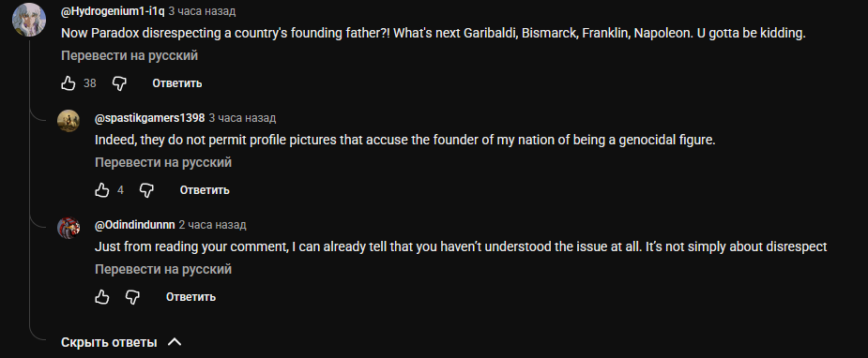The height and width of the screenshot is (358, 868).
Task: Translate the @Odindindunnn reply to Russian
Action: [x=162, y=269]
